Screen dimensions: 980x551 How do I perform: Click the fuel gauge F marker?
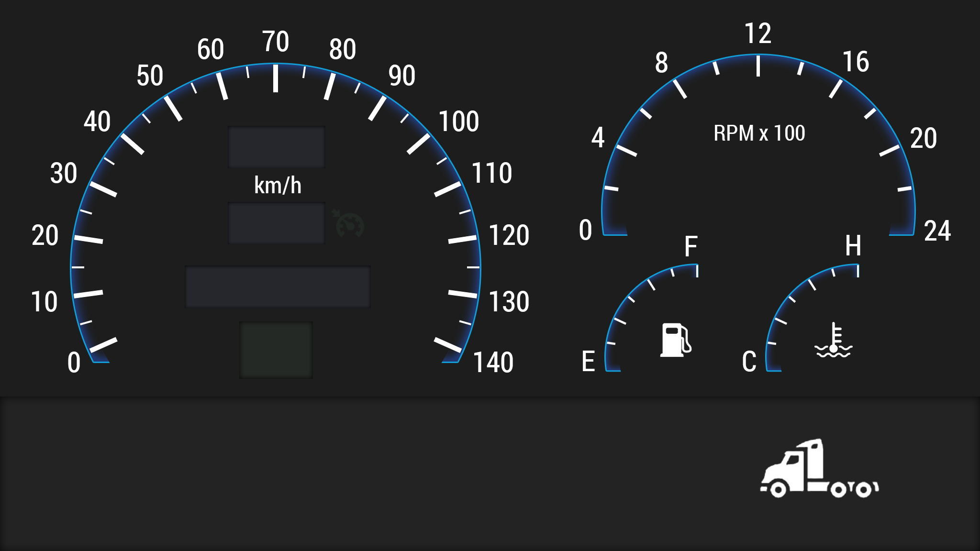[690, 247]
